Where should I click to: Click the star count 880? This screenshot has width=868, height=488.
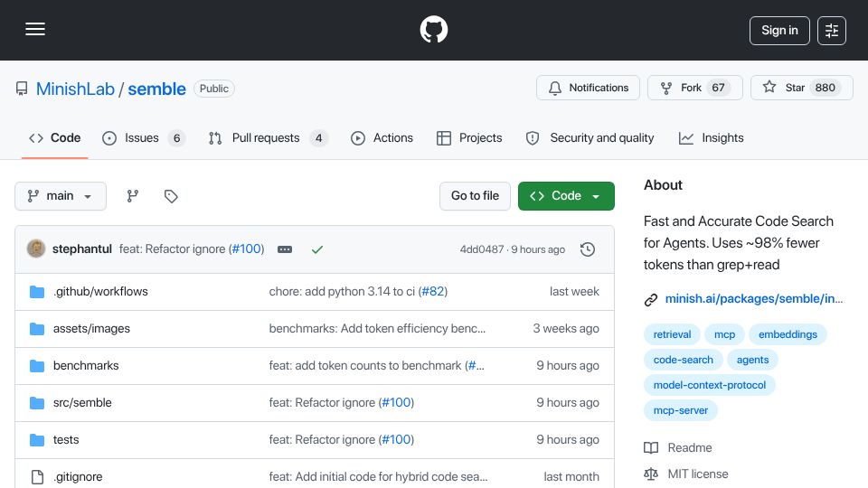[825, 88]
